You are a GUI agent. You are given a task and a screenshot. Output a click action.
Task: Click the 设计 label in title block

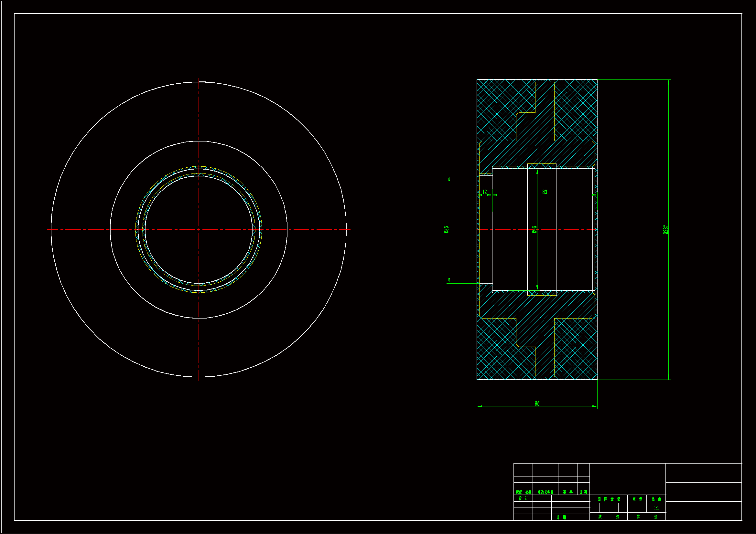tap(523, 498)
